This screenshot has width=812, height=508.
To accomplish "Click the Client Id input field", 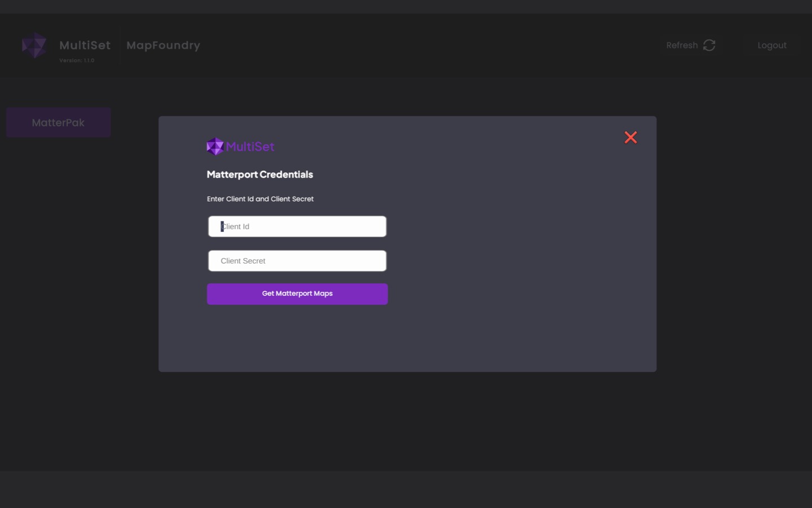I will click(x=297, y=226).
